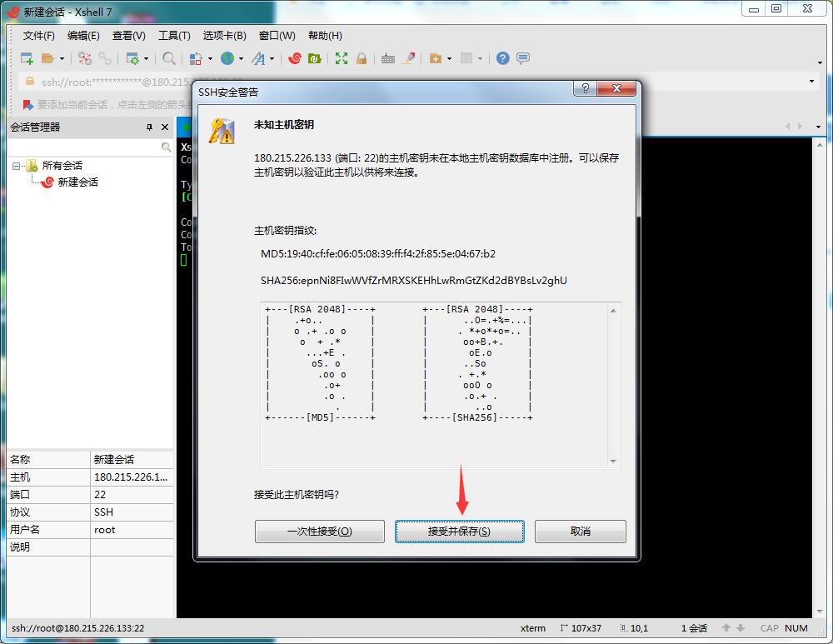Screen dimensions: 833x644
Task: Click the reconnect chain-link toolbar icon
Action: 105,58
